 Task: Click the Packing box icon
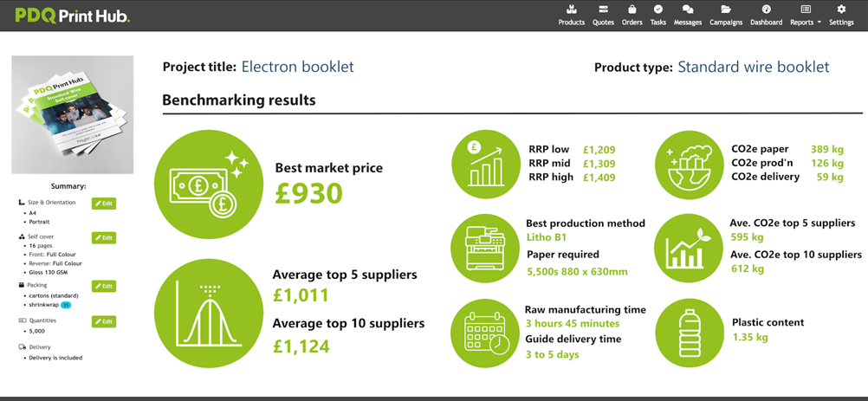(x=22, y=286)
